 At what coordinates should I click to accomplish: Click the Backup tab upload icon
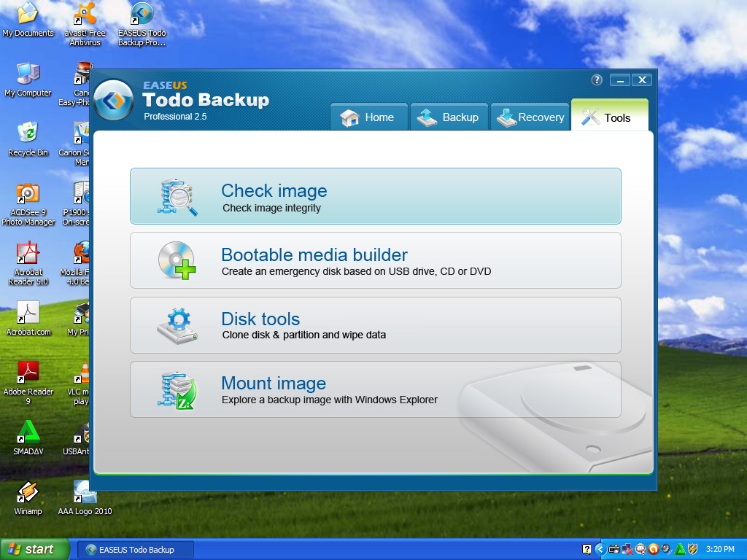[427, 117]
